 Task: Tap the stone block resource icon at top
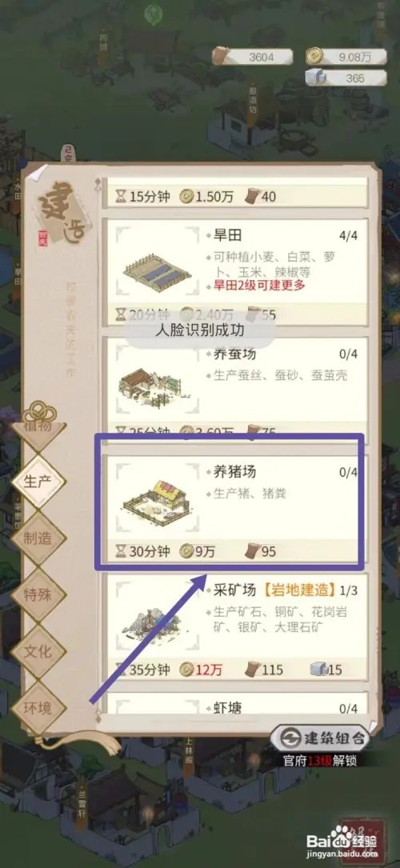315,78
